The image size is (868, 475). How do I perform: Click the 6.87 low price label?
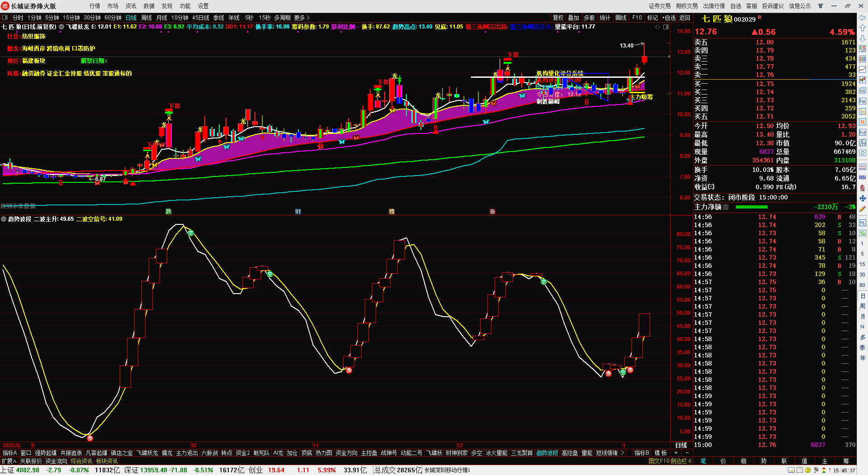(100, 179)
